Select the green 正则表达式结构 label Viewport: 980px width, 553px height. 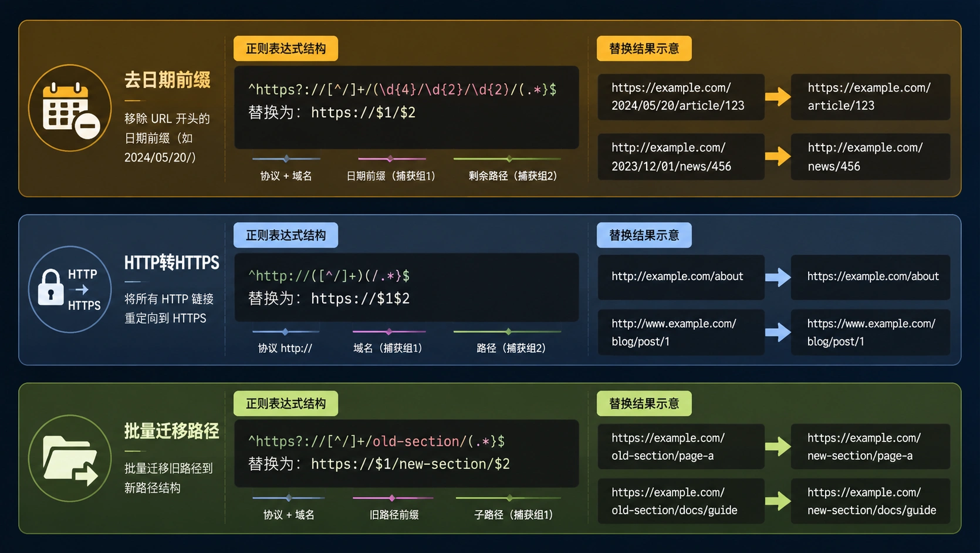pyautogui.click(x=286, y=403)
